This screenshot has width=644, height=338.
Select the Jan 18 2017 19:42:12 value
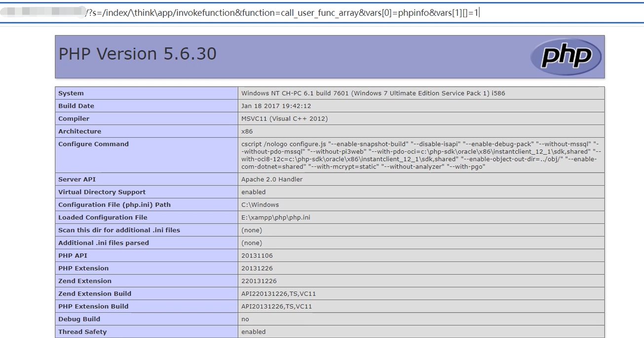pyautogui.click(x=276, y=106)
